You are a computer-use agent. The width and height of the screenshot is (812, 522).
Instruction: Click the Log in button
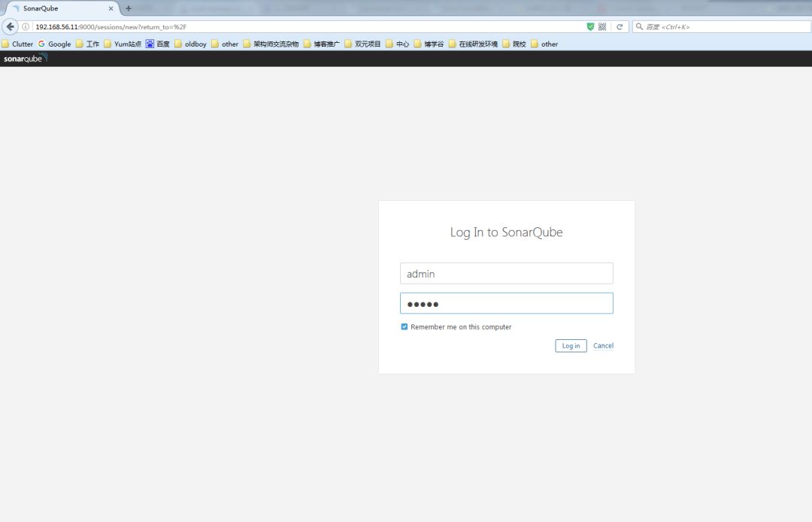[571, 346]
